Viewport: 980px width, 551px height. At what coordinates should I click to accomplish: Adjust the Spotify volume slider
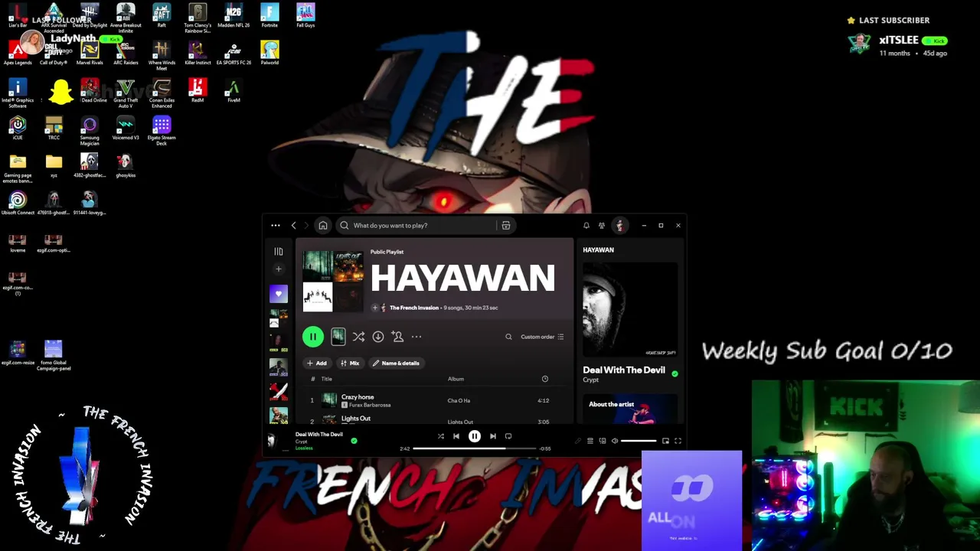[639, 441]
